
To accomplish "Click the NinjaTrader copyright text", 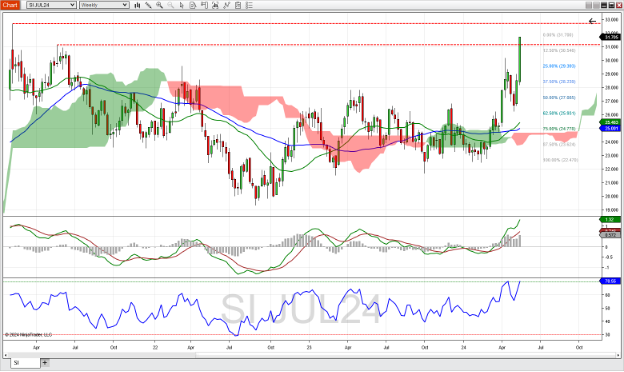I will pos(28,335).
